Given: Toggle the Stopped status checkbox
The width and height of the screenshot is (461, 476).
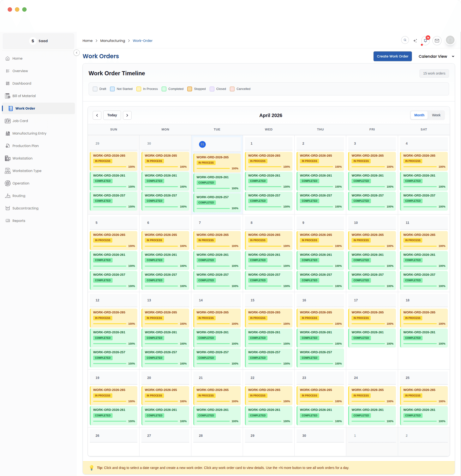Looking at the screenshot, I should [190, 89].
